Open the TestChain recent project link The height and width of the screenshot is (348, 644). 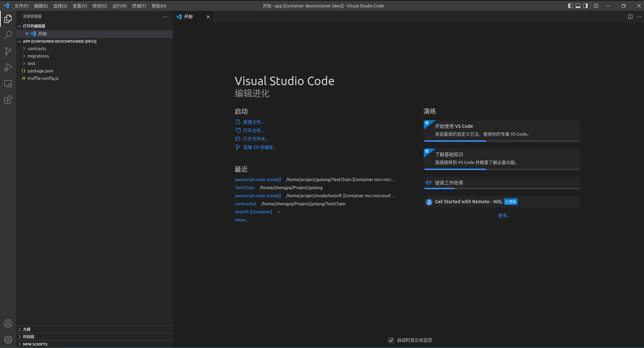(245, 188)
